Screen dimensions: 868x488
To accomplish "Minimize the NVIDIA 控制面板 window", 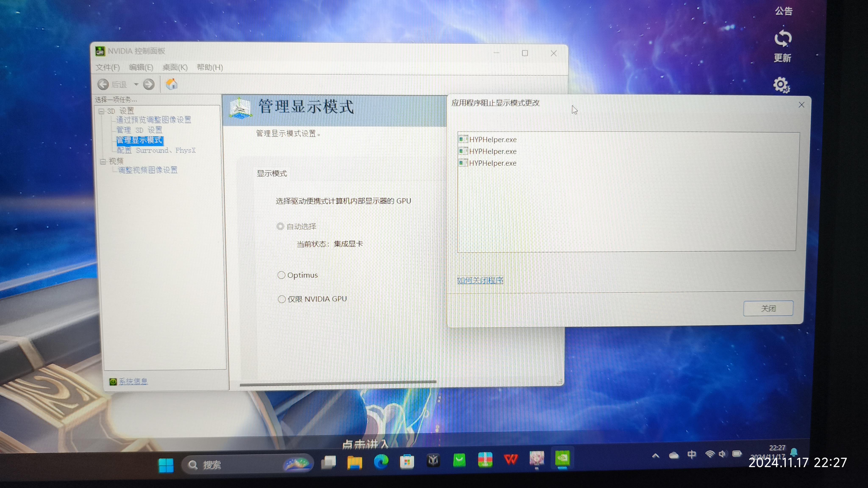I will tap(497, 53).
